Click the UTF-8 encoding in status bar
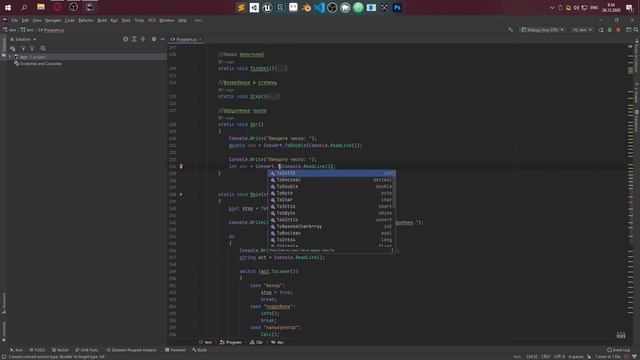The height and width of the screenshot is (360, 640). pyautogui.click(x=559, y=356)
